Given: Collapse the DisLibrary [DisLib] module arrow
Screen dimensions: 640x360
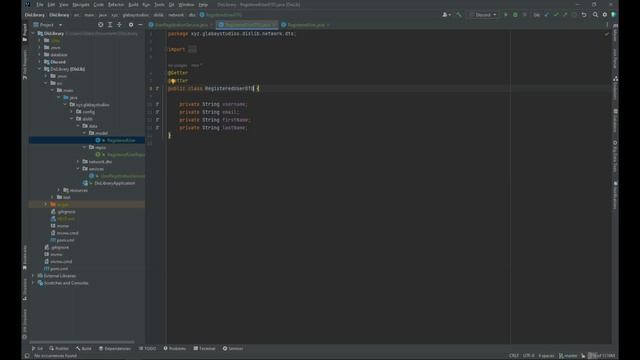Looking at the screenshot, I should (x=40, y=69).
